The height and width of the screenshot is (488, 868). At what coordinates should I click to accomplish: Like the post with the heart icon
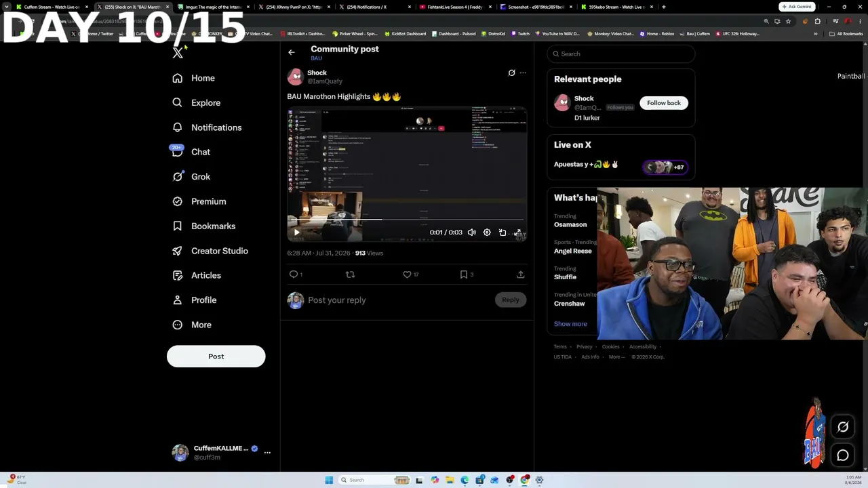point(407,274)
